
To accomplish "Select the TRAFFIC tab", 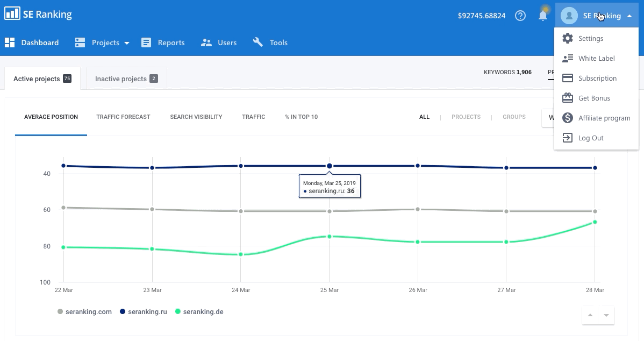I will click(x=253, y=117).
